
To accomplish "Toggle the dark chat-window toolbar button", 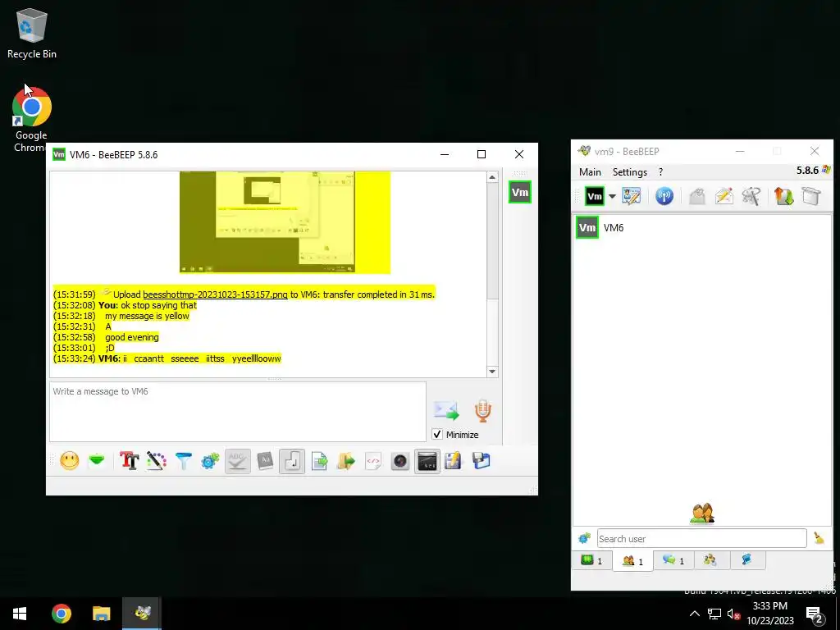I will tap(427, 461).
